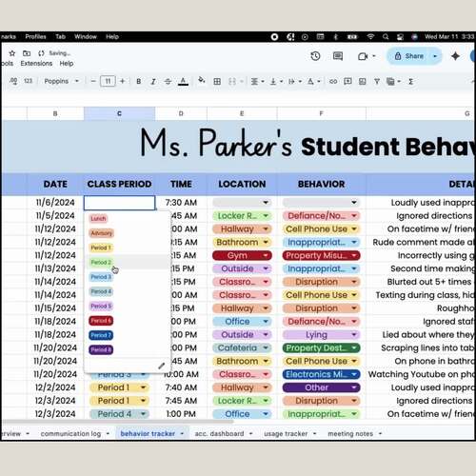Open the Extensions menu

36,64
